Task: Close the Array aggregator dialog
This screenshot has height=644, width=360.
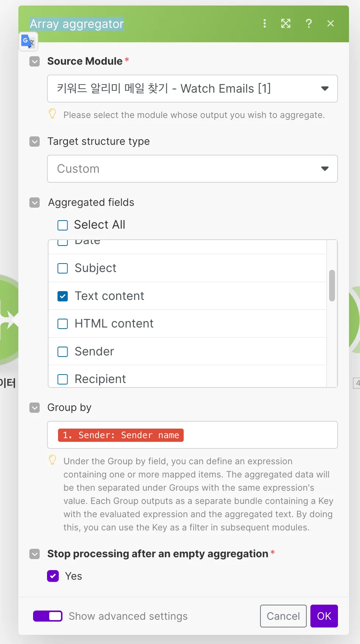Action: point(331,24)
